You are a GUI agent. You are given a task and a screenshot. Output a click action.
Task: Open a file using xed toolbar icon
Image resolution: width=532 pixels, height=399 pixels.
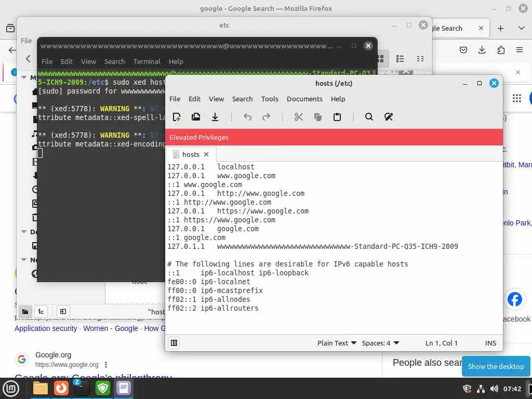pos(196,117)
